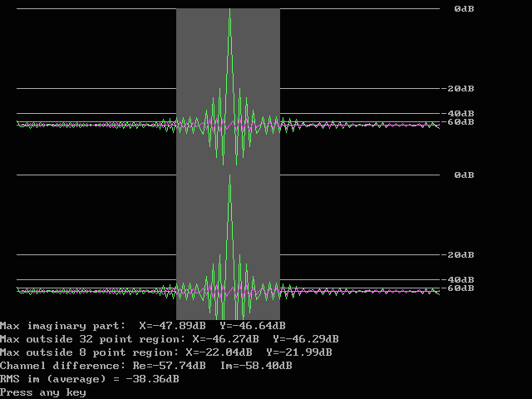Click the 'Press any key' prompt
The height and width of the screenshot is (399, 532).
pos(42,392)
